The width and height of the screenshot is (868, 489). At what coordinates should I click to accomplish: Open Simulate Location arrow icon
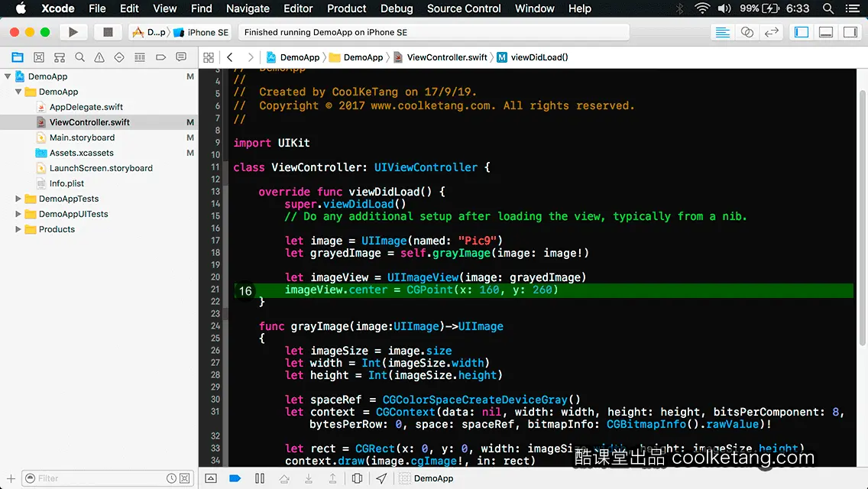(x=381, y=478)
